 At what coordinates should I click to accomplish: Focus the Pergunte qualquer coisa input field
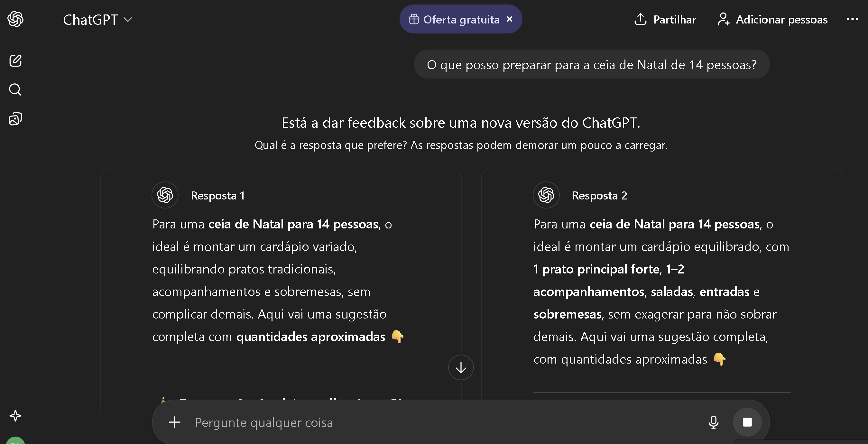pyautogui.click(x=438, y=422)
